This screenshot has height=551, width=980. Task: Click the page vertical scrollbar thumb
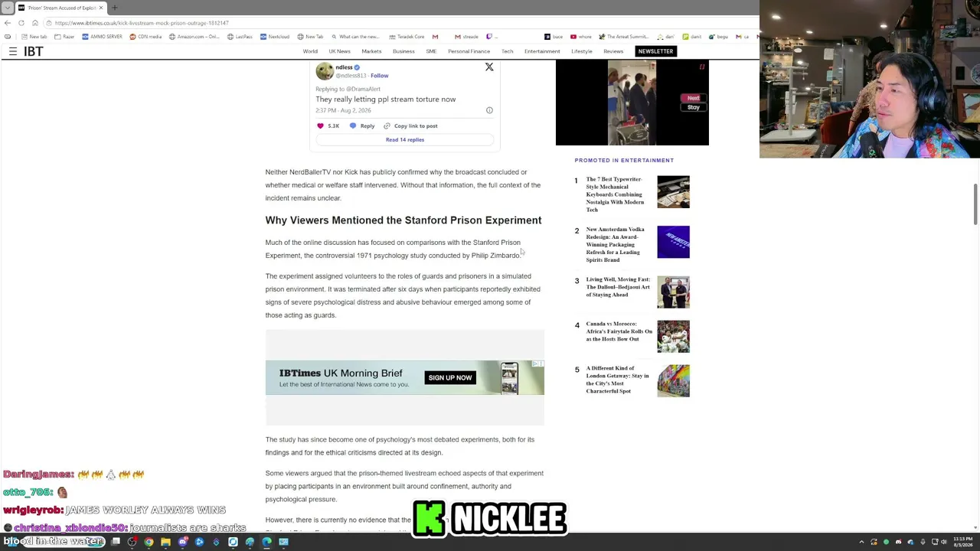click(975, 204)
